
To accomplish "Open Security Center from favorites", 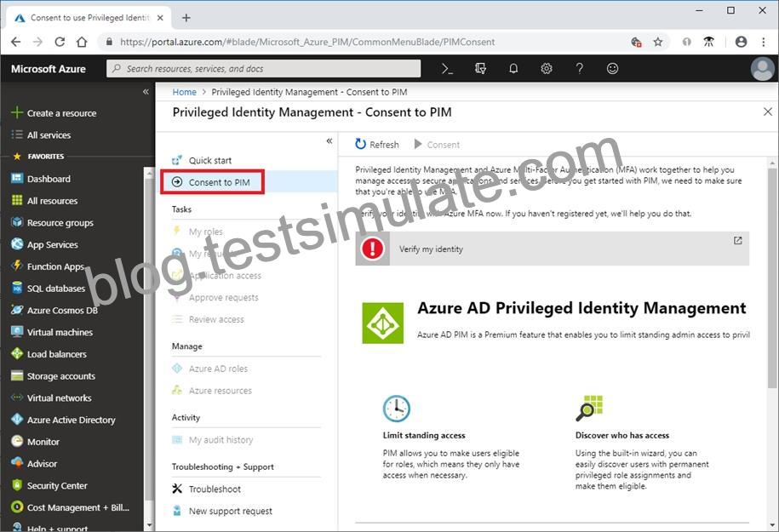I will point(57,485).
